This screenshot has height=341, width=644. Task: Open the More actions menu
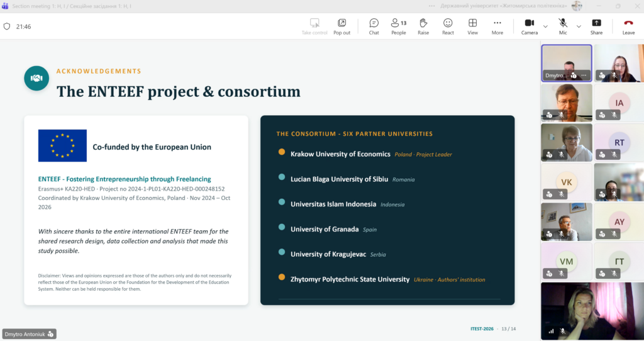(x=497, y=26)
